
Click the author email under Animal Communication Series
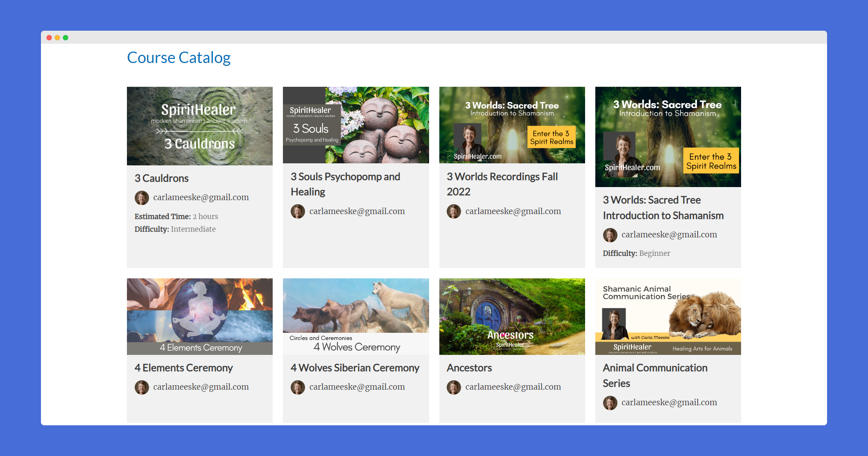click(x=669, y=402)
